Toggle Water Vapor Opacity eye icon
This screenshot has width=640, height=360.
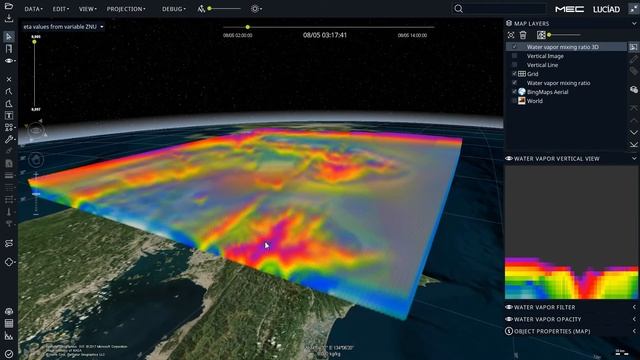[509, 319]
